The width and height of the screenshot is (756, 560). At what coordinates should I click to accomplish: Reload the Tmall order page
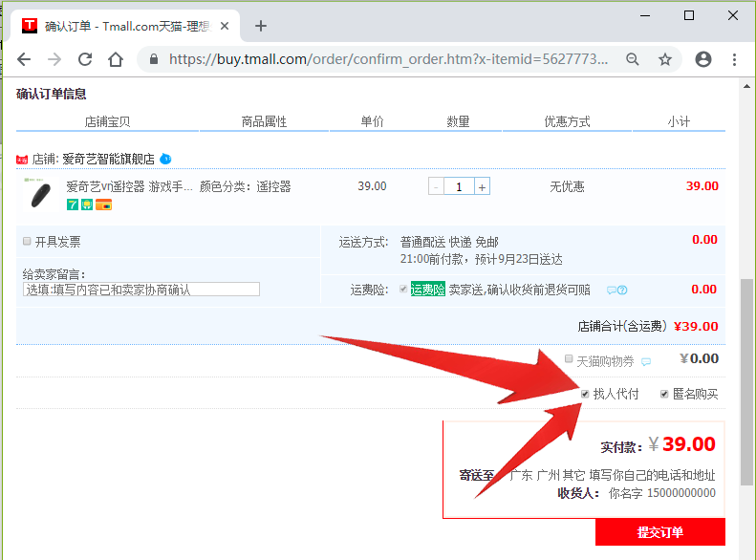point(85,59)
